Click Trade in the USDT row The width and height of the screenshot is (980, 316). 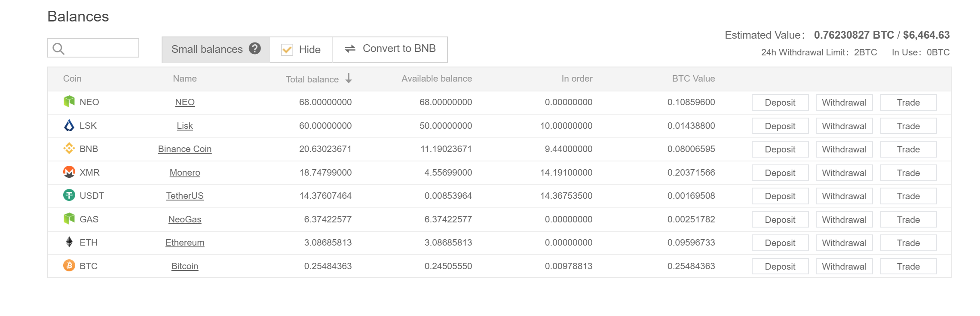(x=908, y=196)
